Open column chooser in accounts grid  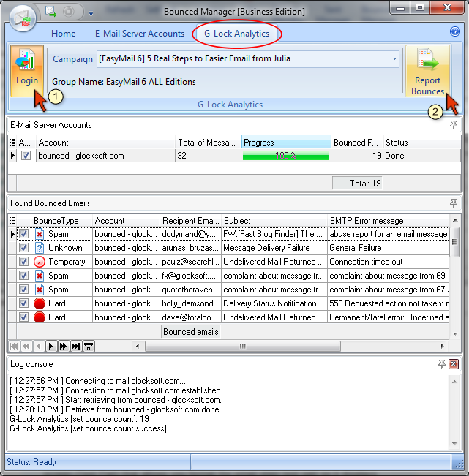click(12, 142)
